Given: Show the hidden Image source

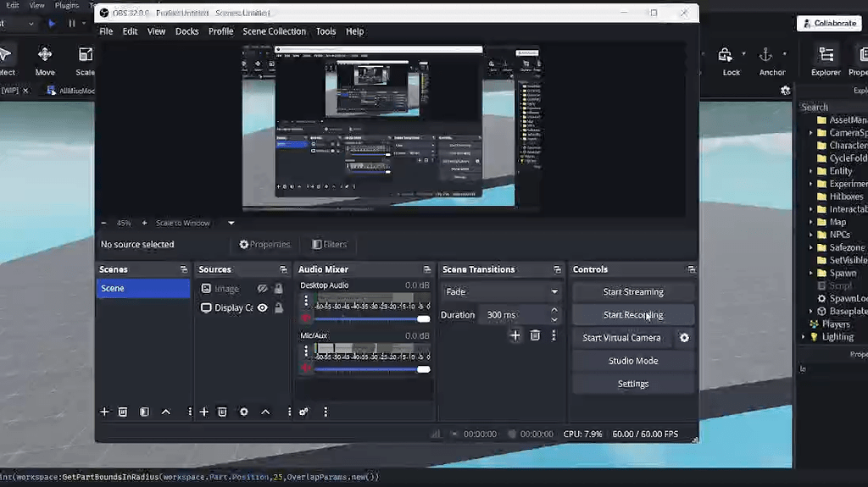Looking at the screenshot, I should pyautogui.click(x=263, y=288).
